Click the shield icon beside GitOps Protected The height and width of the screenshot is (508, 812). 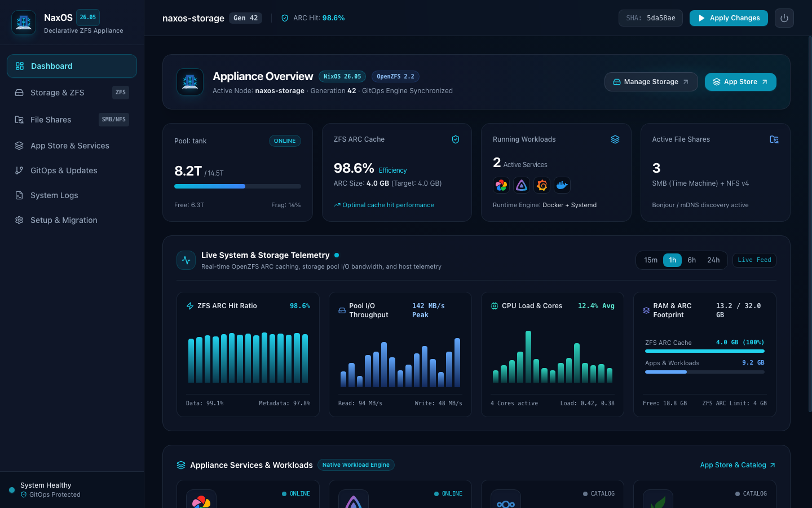(24, 494)
